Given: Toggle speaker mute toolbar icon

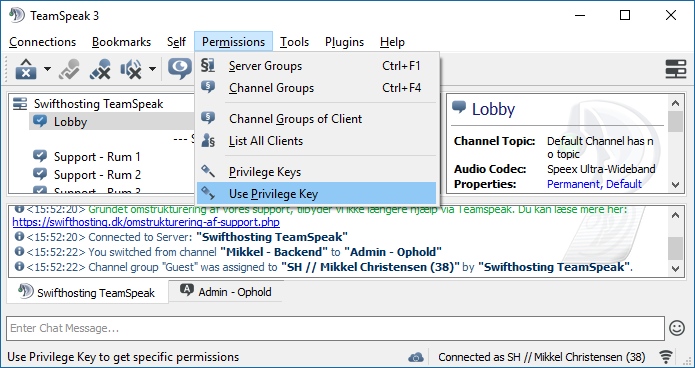Looking at the screenshot, I should click(131, 70).
